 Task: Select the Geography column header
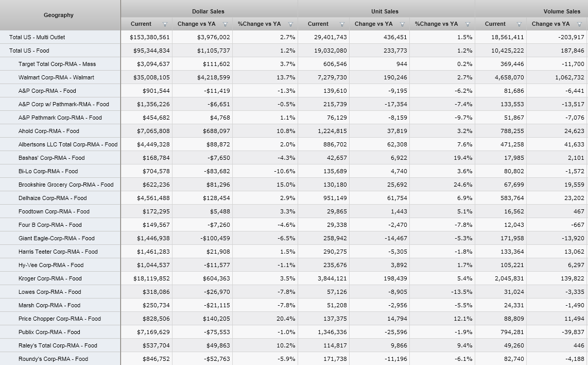pos(59,15)
